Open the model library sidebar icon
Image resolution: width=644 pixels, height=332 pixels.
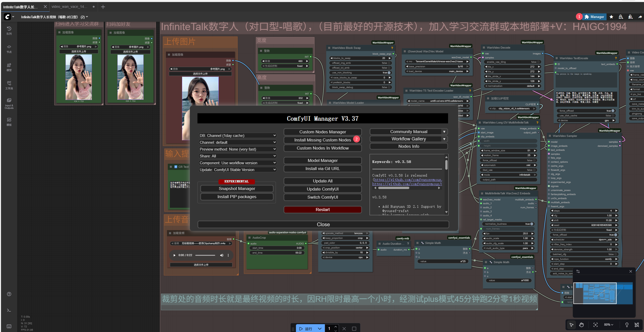(9, 67)
